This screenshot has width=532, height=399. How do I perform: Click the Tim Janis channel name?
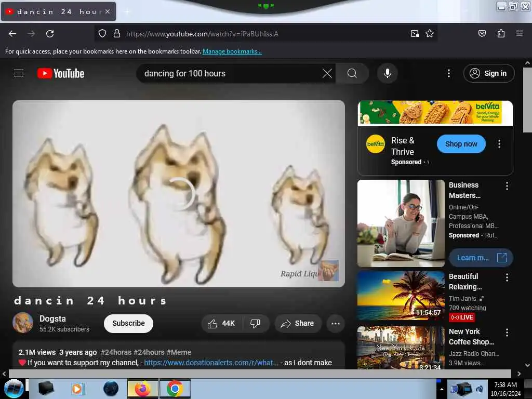click(462, 299)
